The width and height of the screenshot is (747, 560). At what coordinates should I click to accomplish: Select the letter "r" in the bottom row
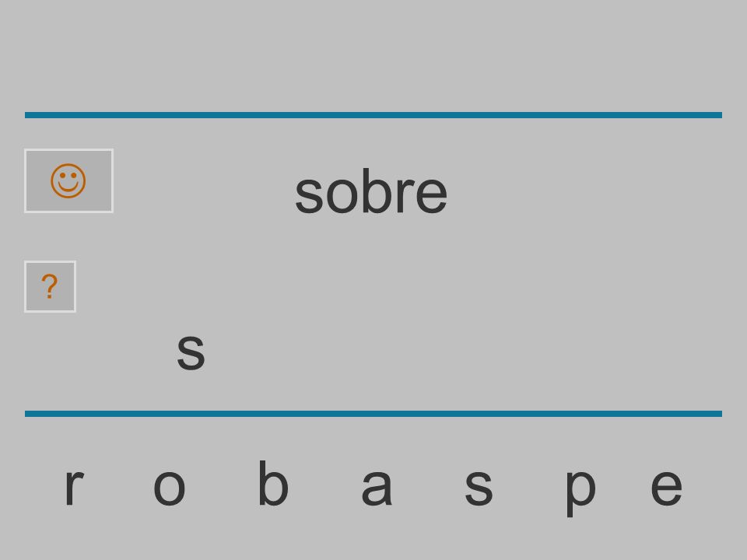[x=74, y=487]
